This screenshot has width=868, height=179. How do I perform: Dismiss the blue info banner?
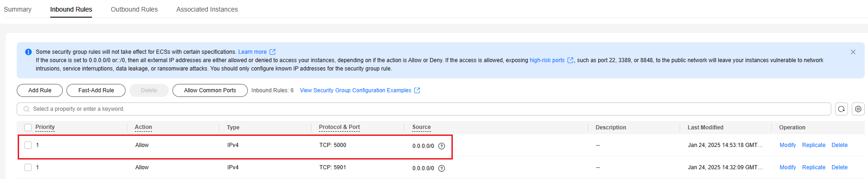[853, 52]
